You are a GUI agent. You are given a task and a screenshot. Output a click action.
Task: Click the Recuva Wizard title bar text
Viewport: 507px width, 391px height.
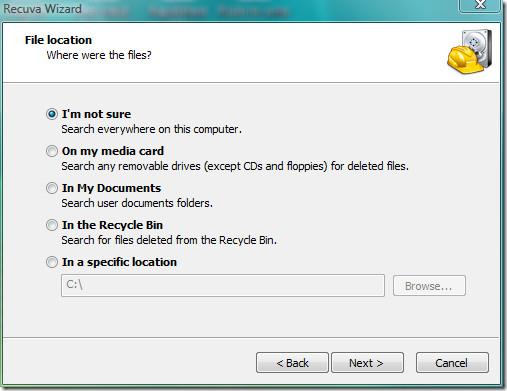pyautogui.click(x=42, y=9)
